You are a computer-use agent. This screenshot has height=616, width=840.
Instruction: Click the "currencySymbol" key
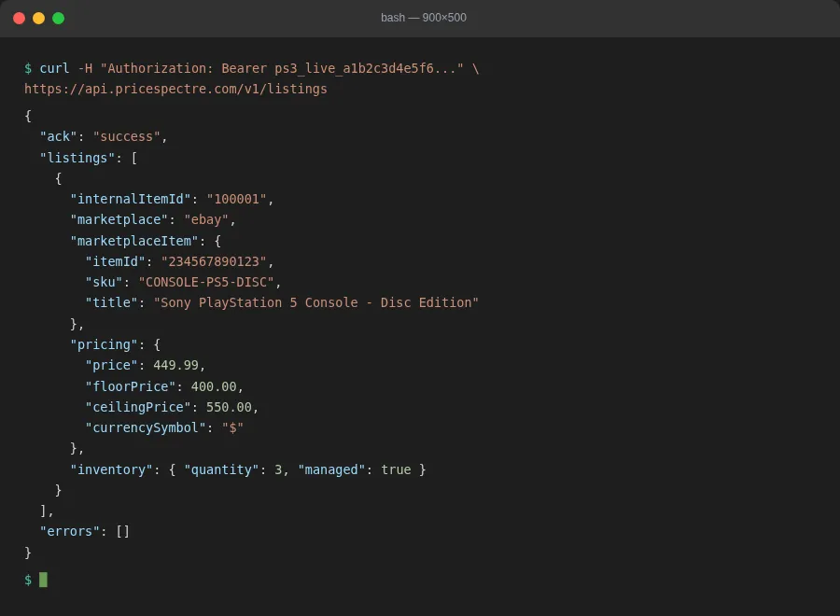tap(146, 428)
